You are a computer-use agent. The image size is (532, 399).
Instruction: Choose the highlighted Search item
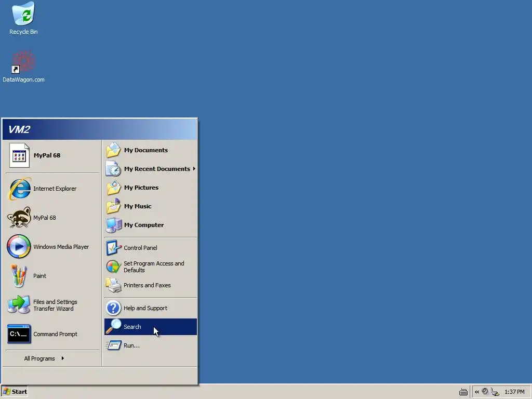151,327
